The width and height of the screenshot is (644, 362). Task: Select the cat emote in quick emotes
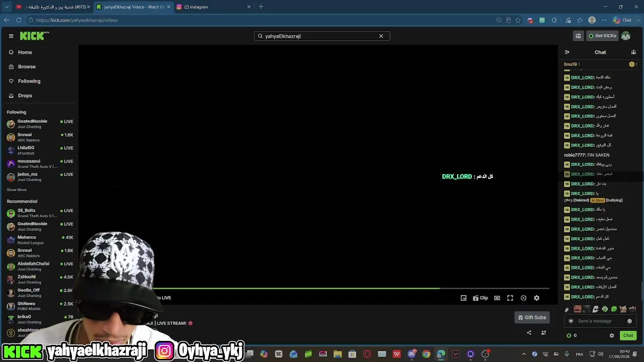[x=623, y=309]
